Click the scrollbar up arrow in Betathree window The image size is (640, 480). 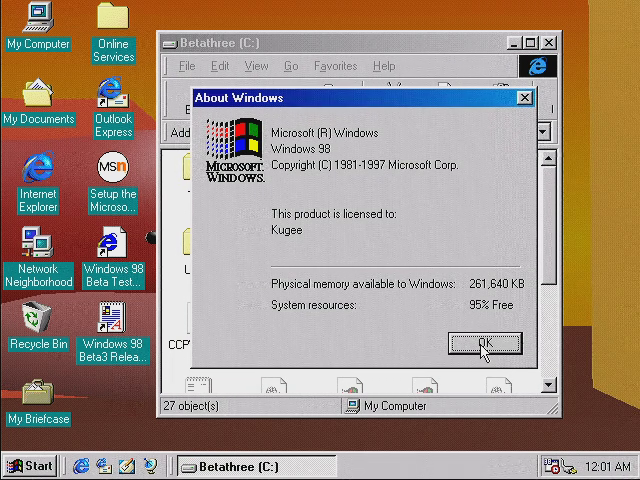click(x=549, y=158)
